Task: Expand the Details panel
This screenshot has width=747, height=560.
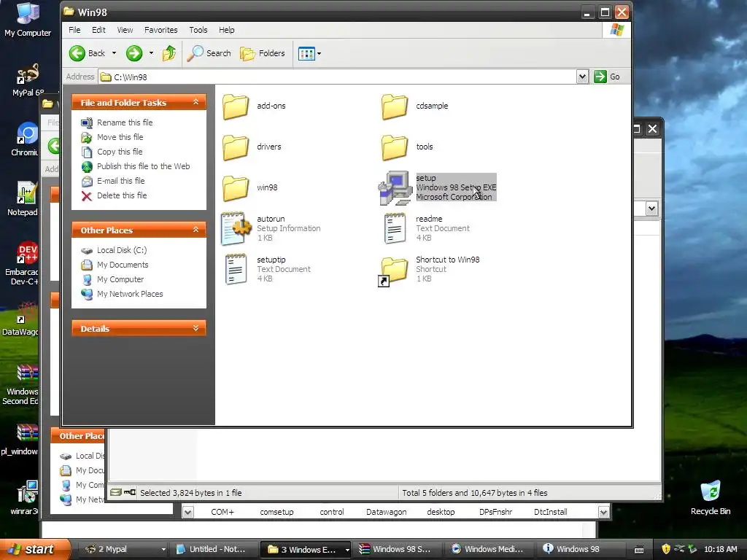Action: (x=196, y=328)
